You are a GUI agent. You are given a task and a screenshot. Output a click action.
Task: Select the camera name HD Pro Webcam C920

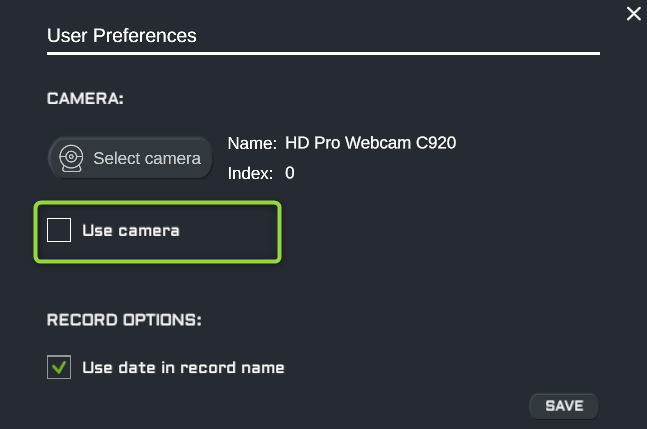click(x=371, y=143)
